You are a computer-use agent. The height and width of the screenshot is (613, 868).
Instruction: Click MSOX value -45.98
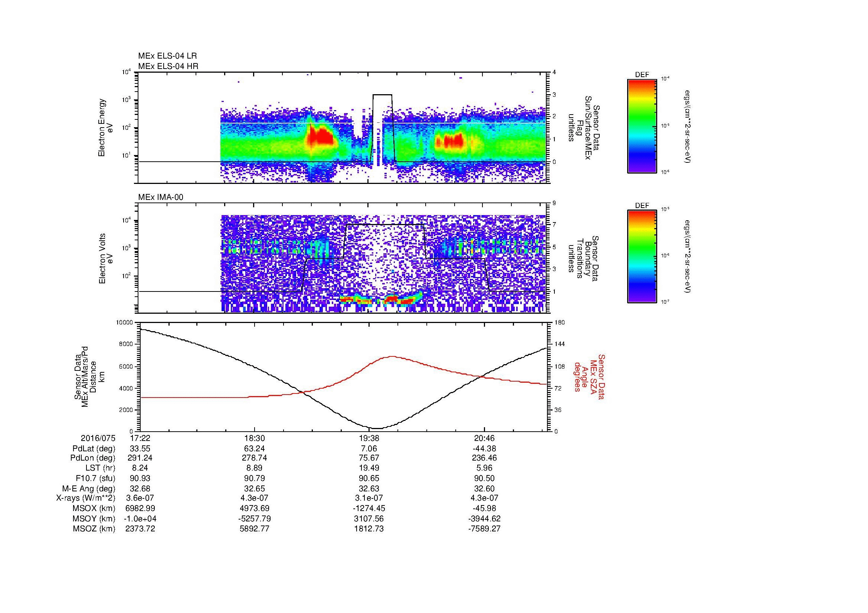point(484,508)
